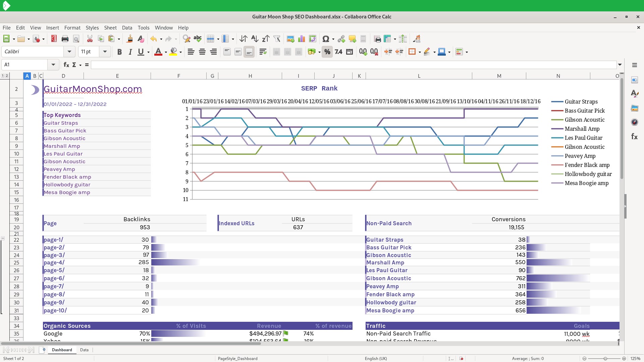
Task: Click the zoom slider in status bar
Action: click(x=605, y=359)
